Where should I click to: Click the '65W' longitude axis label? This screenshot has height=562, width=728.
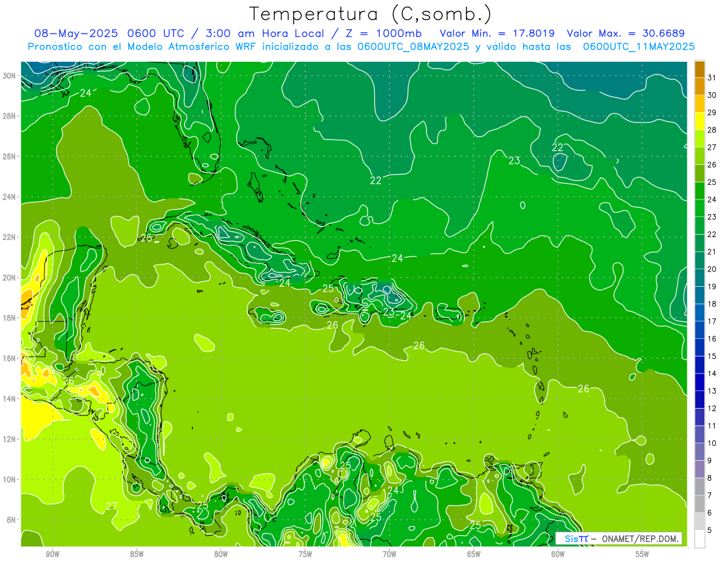[x=474, y=554]
